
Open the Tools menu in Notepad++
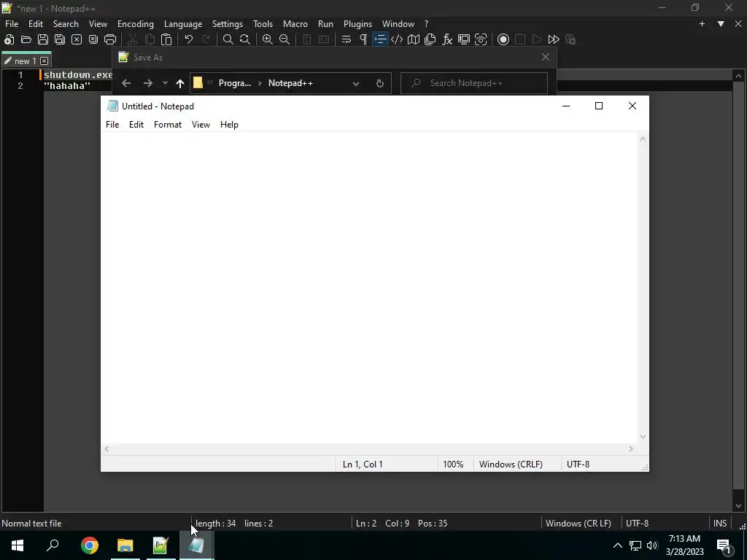(263, 24)
